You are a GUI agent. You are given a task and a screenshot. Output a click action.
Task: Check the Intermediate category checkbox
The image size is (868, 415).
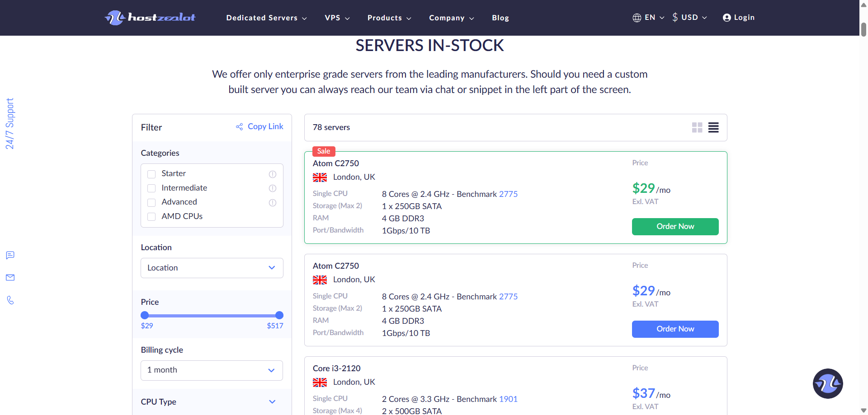pyautogui.click(x=151, y=188)
